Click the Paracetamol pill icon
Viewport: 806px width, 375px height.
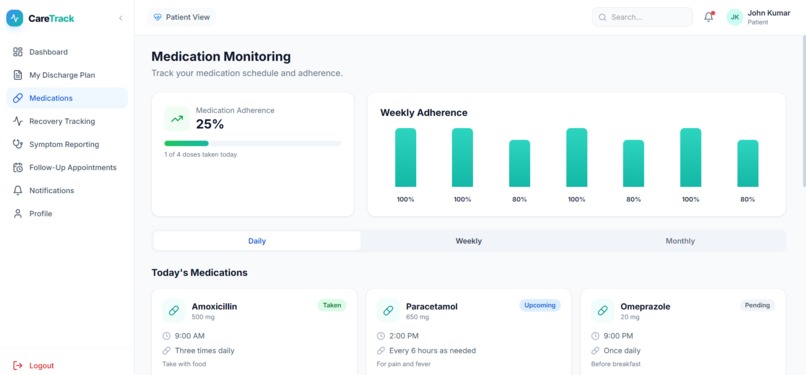coord(388,311)
